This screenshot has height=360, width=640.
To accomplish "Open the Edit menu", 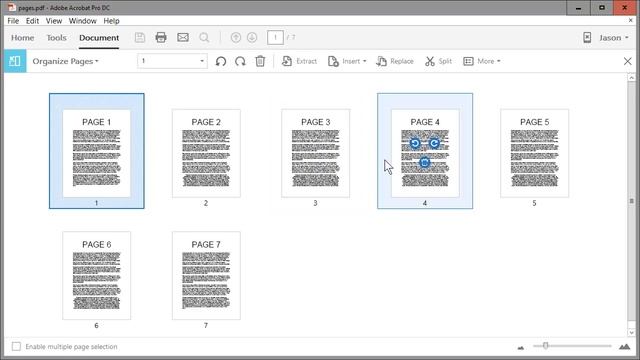I will click(32, 21).
